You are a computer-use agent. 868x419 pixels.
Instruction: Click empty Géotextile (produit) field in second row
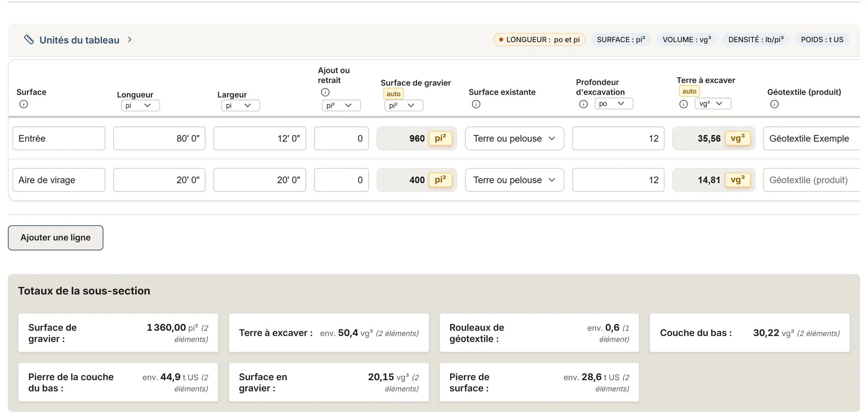(812, 180)
